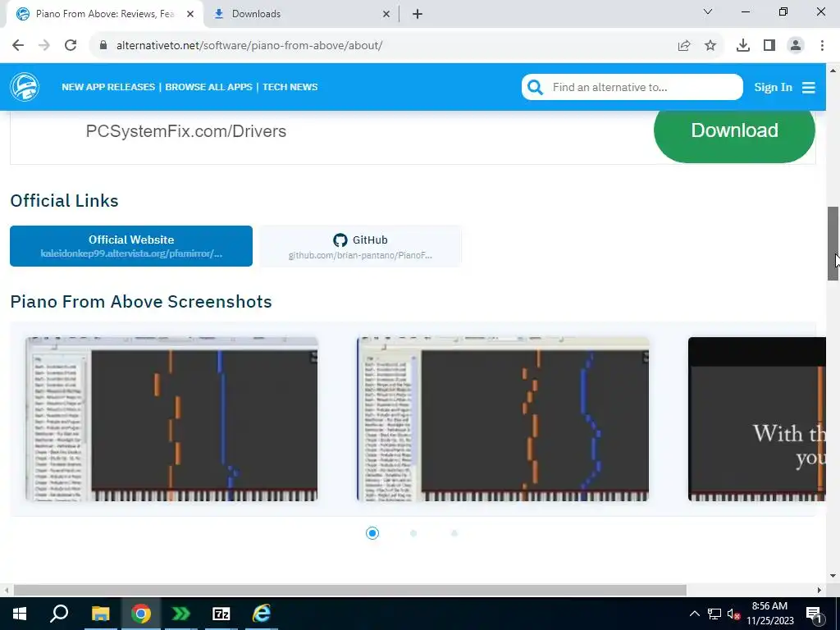840x630 pixels.
Task: Click the lock icon in address bar
Action: click(x=103, y=45)
